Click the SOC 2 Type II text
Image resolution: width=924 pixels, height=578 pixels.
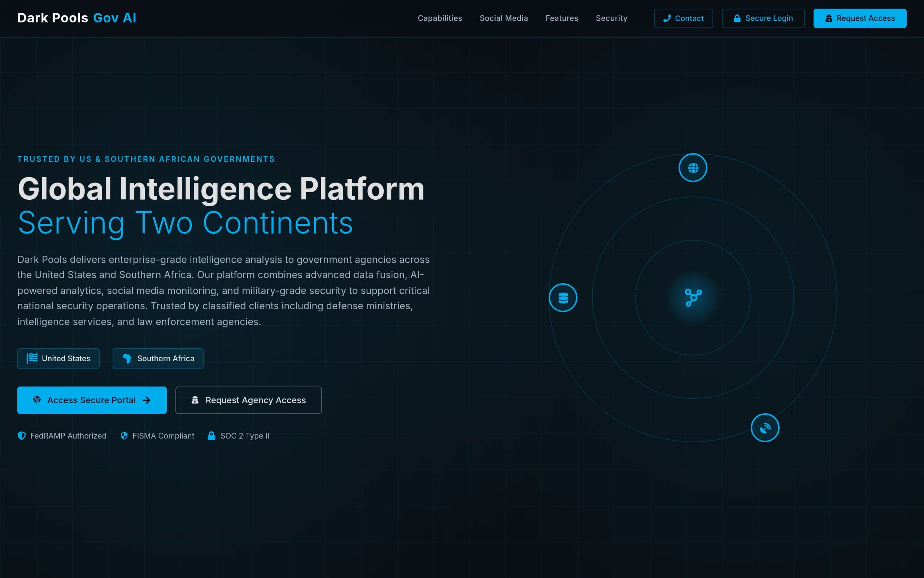tap(245, 436)
